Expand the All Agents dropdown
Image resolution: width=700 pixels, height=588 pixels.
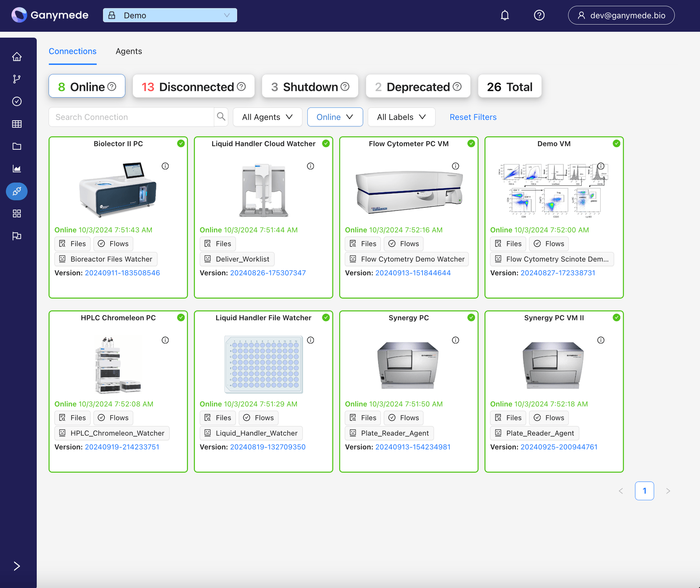[267, 117]
